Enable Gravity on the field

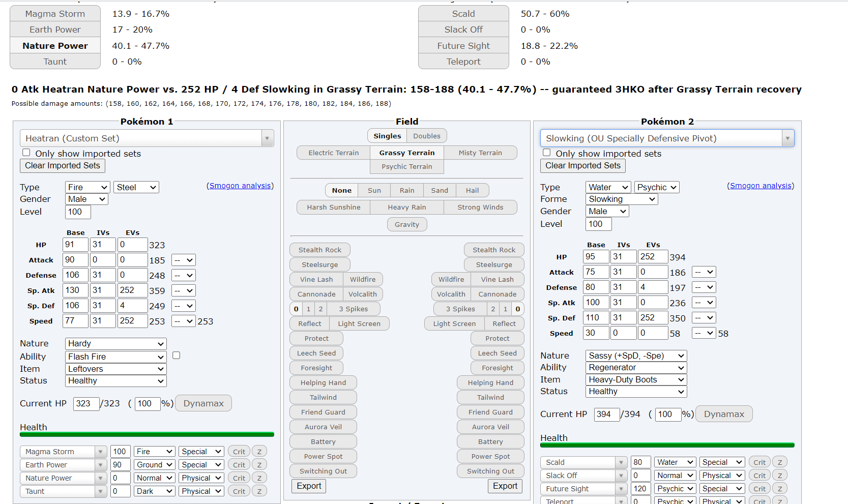coord(407,224)
